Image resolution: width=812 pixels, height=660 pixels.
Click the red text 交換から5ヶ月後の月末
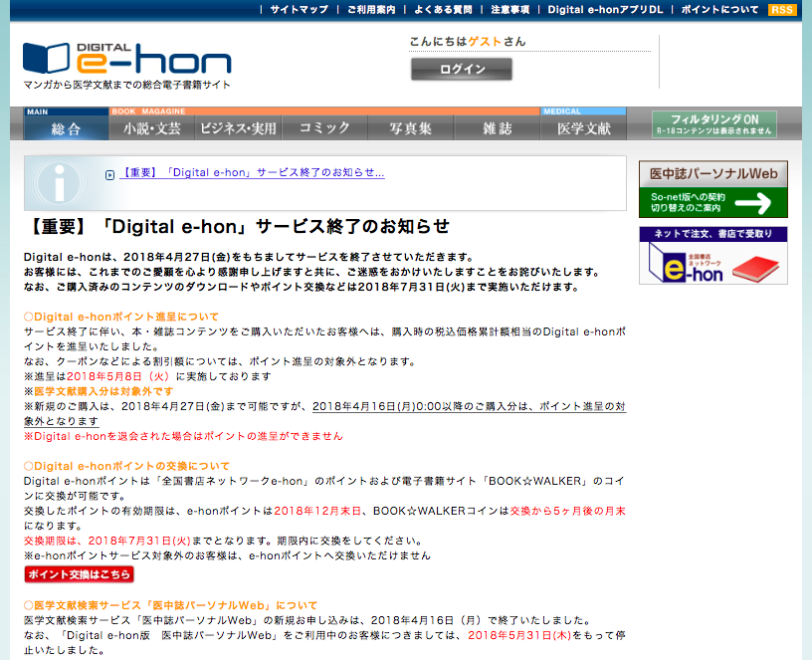tap(567, 511)
